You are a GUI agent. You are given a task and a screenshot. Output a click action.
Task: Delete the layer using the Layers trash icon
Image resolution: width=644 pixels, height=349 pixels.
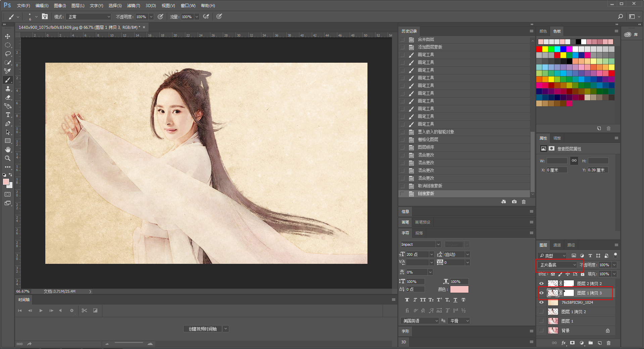click(609, 343)
